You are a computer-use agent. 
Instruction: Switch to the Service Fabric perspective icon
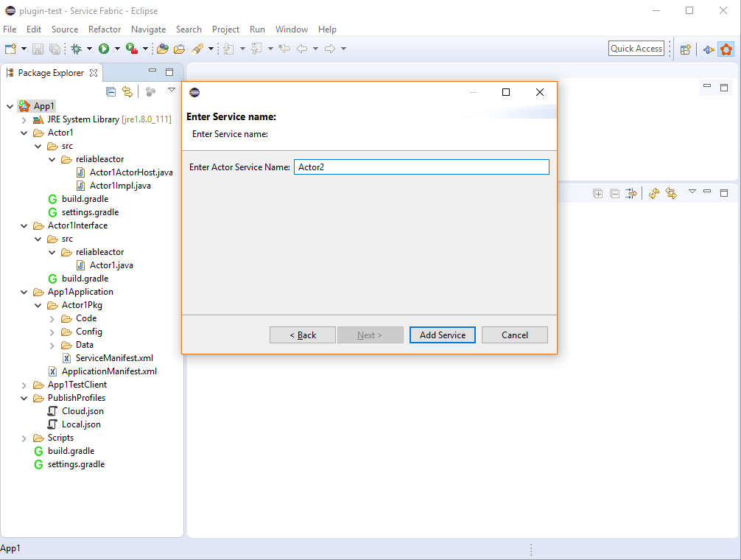pyautogui.click(x=726, y=49)
